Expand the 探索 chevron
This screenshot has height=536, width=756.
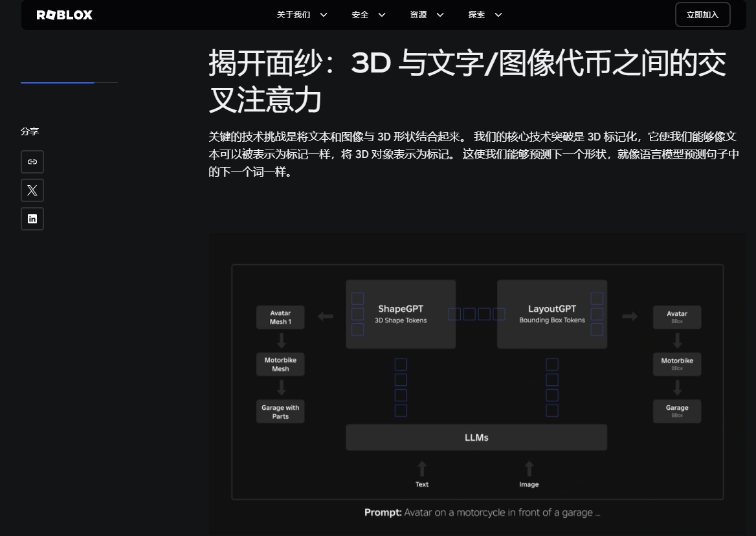coord(498,15)
